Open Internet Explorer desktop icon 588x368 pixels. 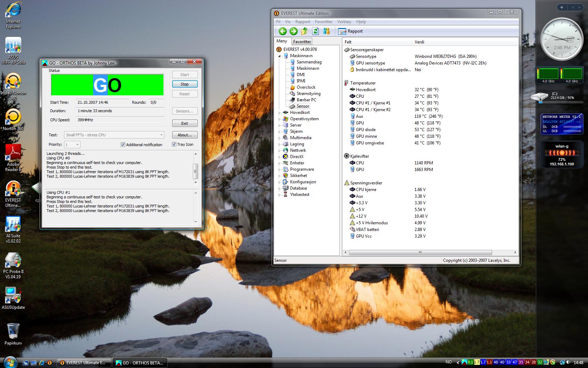(13, 15)
